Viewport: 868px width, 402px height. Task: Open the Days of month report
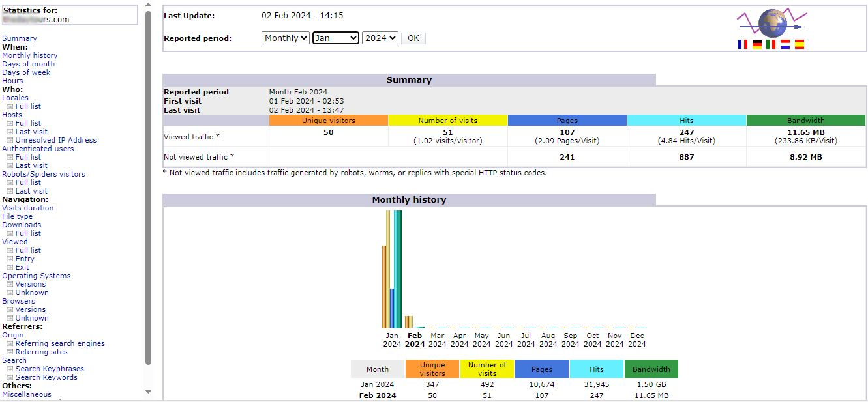(x=29, y=64)
